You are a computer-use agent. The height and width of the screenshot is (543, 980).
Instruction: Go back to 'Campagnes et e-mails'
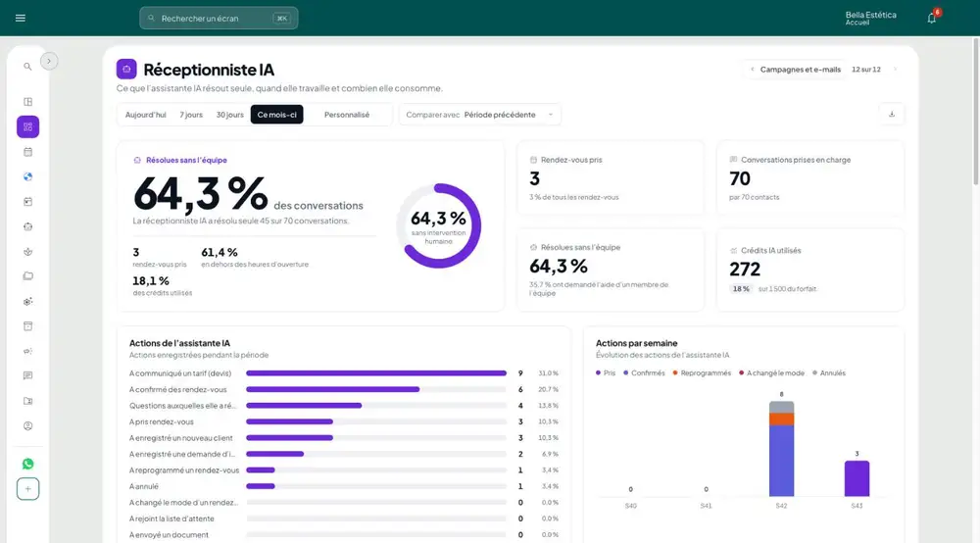click(x=800, y=70)
